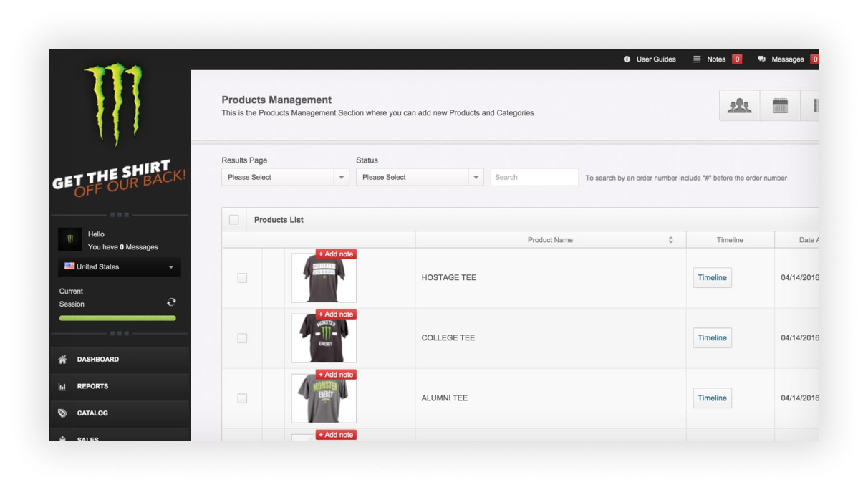
Task: Click the ALUMNI TEE product name
Action: point(444,398)
